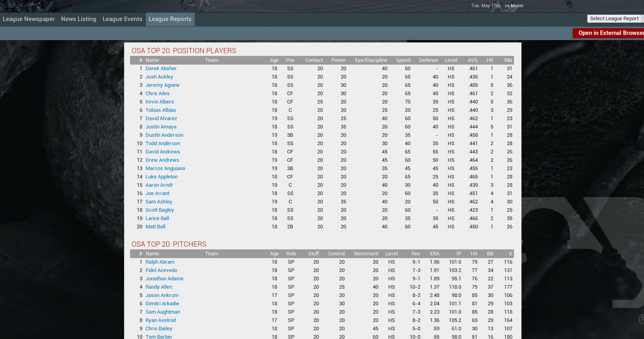
Task: Click the Matt Ball player link
Action: coord(155,227)
